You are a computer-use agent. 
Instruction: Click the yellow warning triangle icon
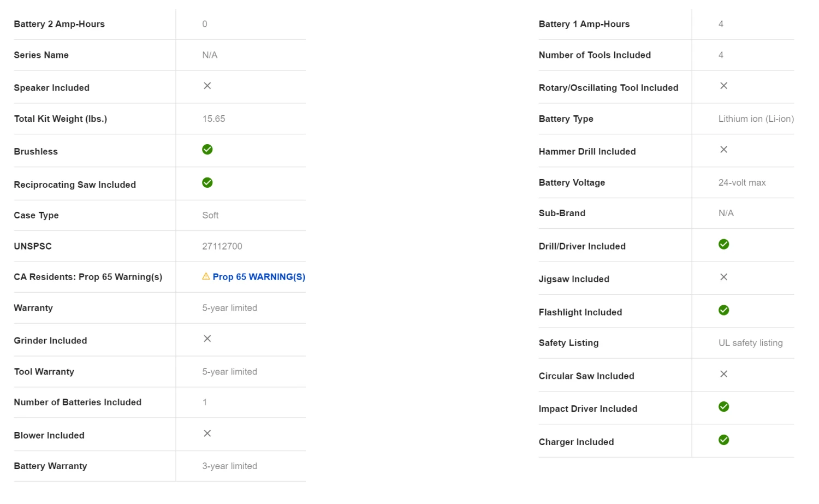click(x=206, y=276)
